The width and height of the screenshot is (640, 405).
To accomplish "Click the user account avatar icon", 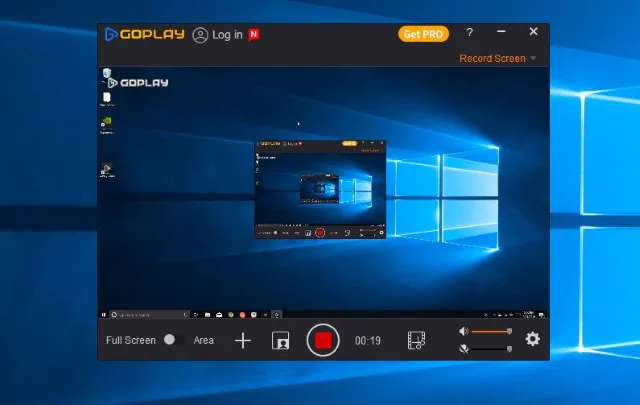I will point(200,35).
